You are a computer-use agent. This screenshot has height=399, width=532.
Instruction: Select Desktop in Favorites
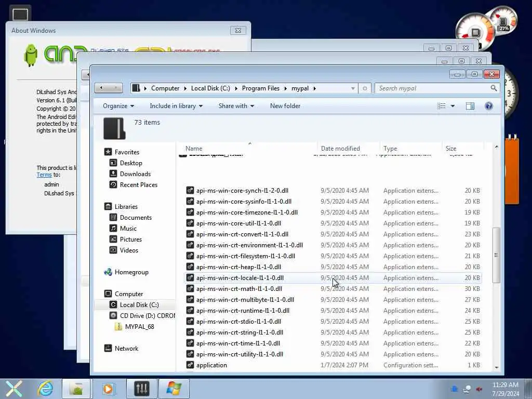pos(131,163)
